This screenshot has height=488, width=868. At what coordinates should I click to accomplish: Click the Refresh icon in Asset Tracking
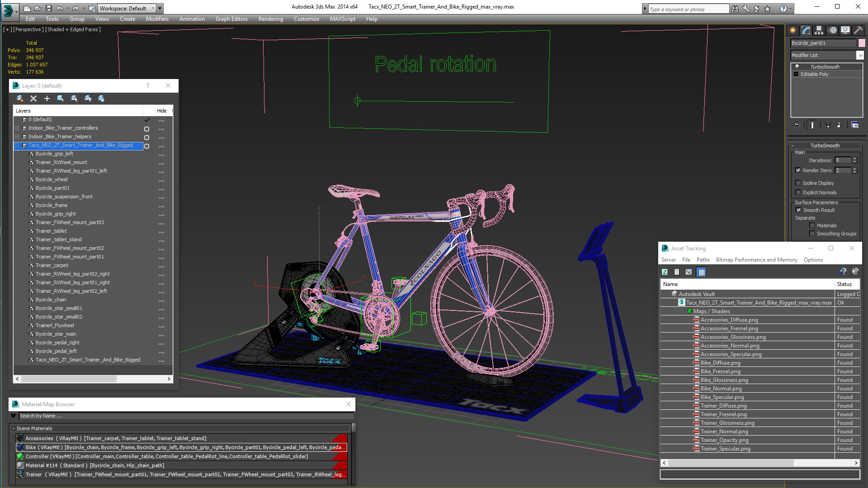(x=665, y=272)
